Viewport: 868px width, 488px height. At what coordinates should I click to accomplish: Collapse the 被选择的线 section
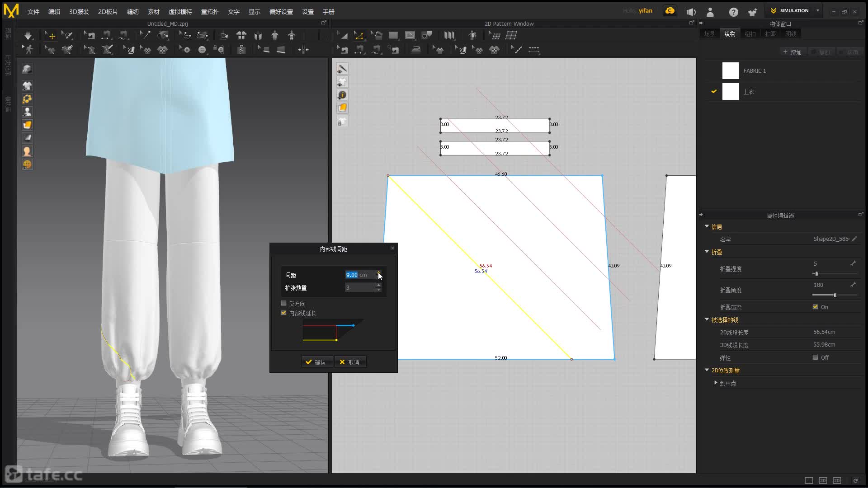707,319
